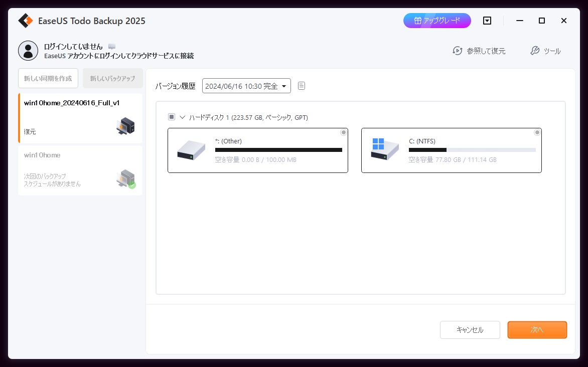Minimize the EaseUS Todo Backup window
Image resolution: width=588 pixels, height=367 pixels.
[x=520, y=21]
